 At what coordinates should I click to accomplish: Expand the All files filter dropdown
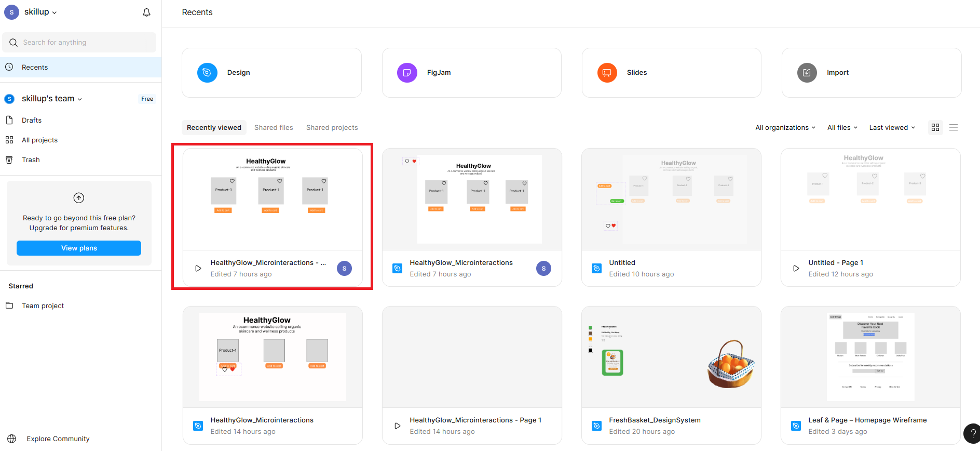point(842,128)
